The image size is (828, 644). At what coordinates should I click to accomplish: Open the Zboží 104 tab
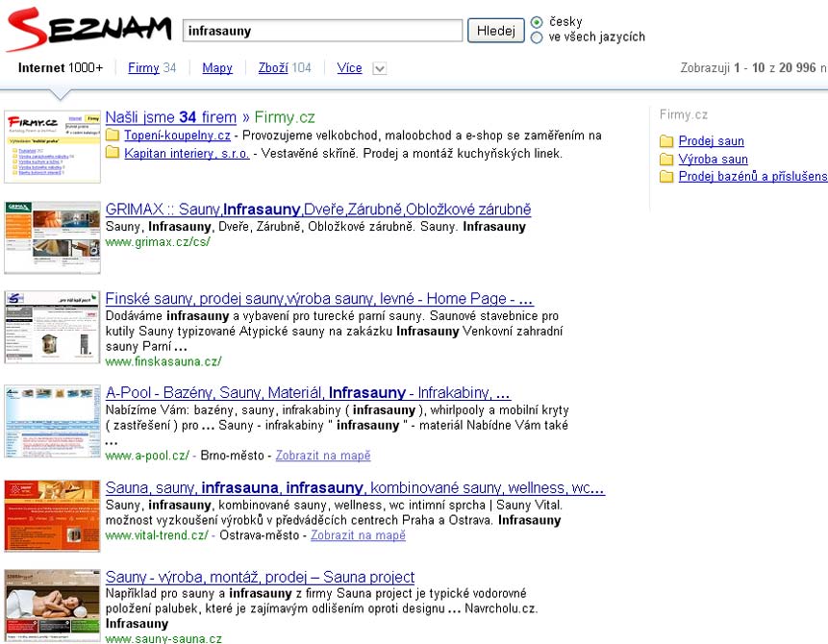coord(285,68)
